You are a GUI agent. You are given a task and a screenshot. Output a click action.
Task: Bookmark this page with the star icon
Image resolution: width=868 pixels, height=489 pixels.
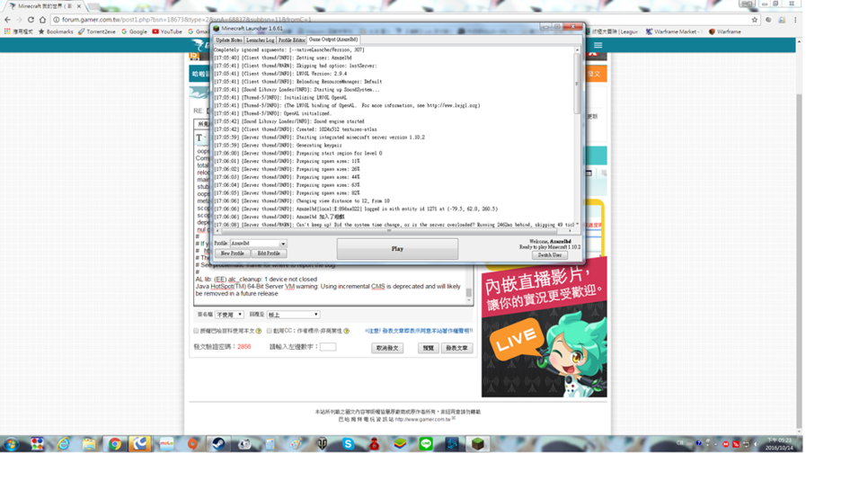pyautogui.click(x=754, y=20)
